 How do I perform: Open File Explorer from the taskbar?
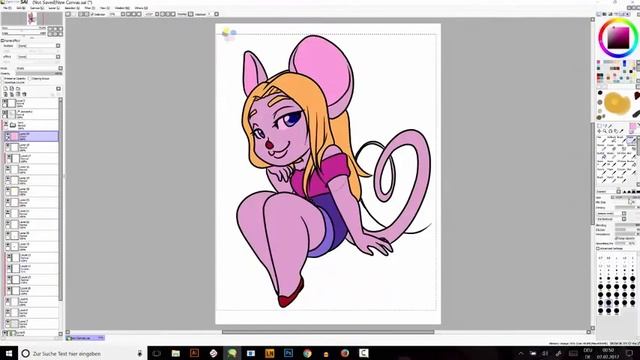[176, 353]
